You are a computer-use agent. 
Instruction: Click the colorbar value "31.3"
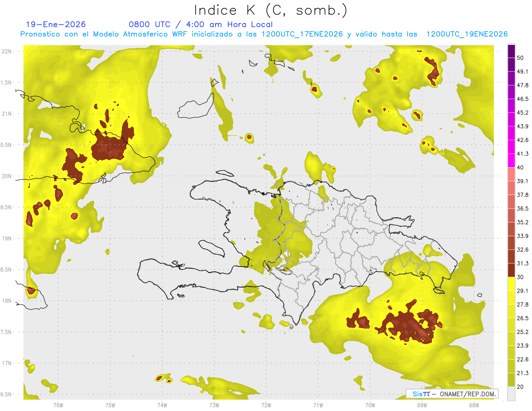[x=523, y=263]
